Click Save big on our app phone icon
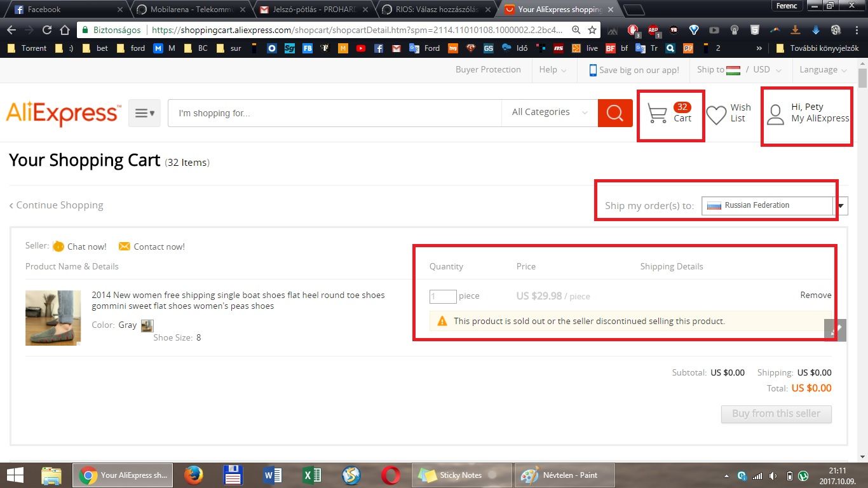The image size is (868, 488). (x=593, y=70)
